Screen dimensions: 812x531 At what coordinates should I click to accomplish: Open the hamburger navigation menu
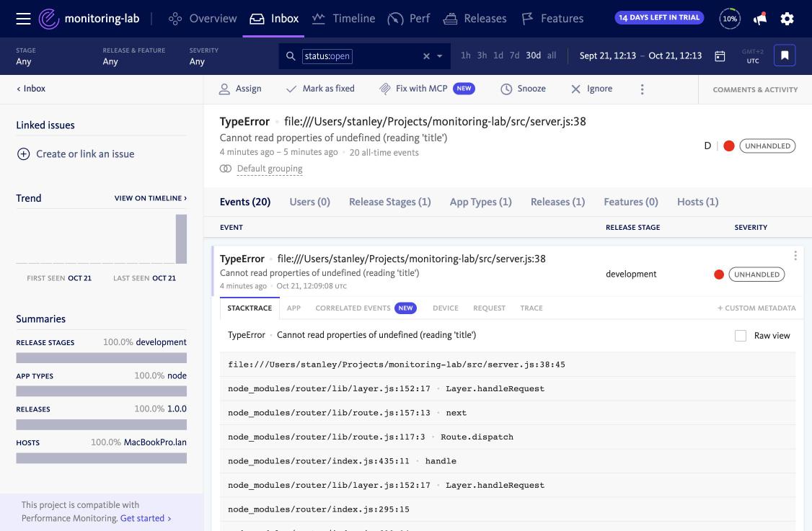point(23,19)
